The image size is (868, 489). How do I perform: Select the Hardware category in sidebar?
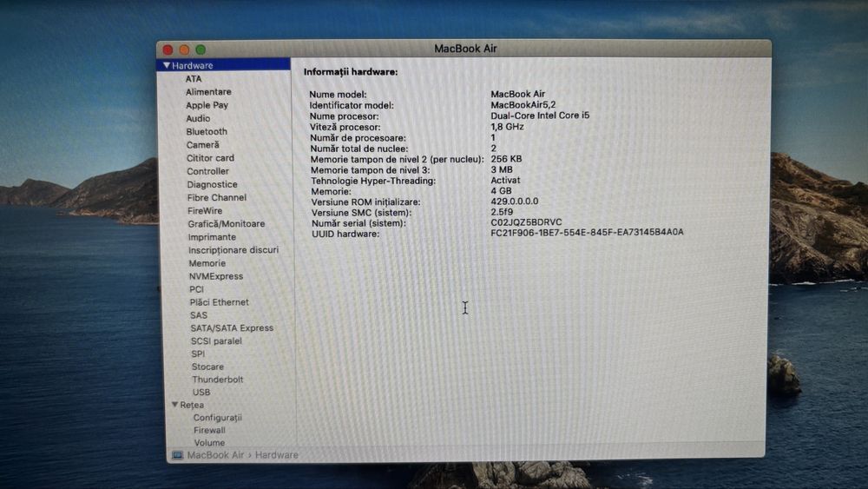click(224, 65)
